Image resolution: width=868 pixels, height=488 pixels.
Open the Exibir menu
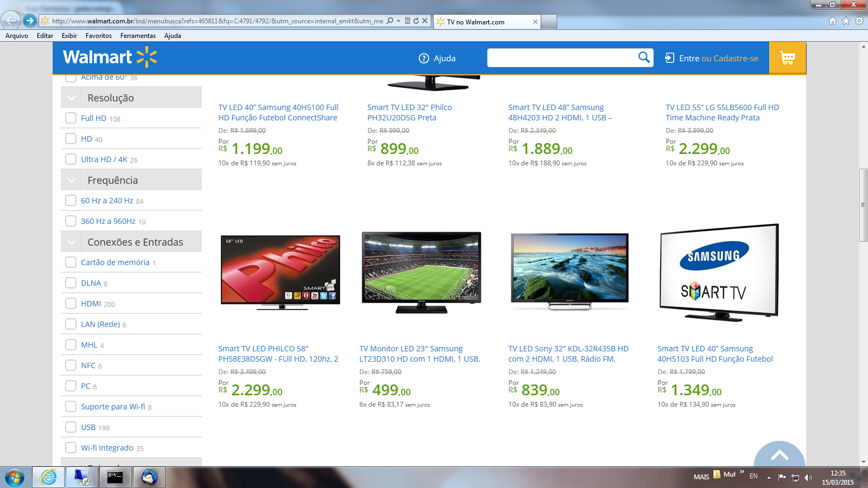tap(69, 36)
